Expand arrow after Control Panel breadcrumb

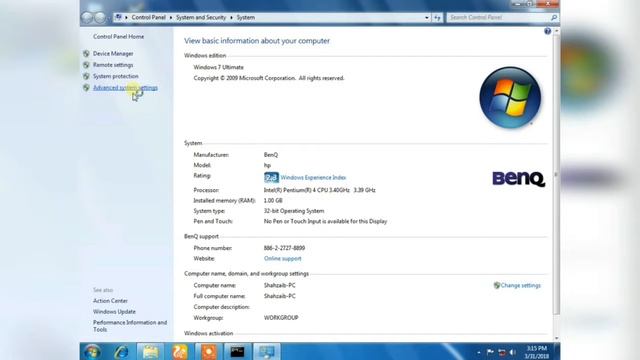click(171, 18)
